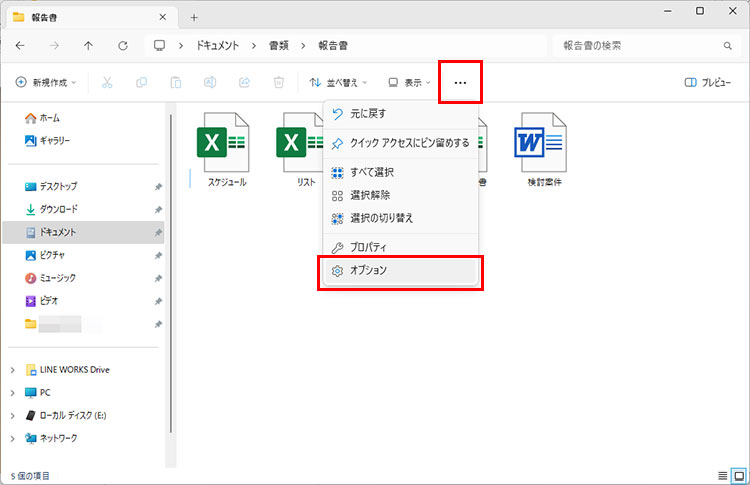This screenshot has height=485, width=750.
Task: Click the navigation pane scrollbar
Action: (x=170, y=273)
